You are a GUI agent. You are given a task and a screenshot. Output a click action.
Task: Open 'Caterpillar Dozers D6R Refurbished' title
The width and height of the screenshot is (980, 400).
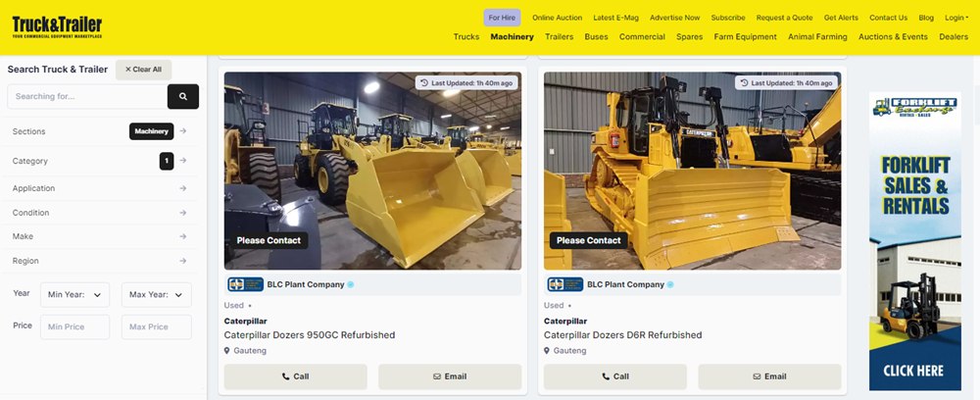(622, 335)
